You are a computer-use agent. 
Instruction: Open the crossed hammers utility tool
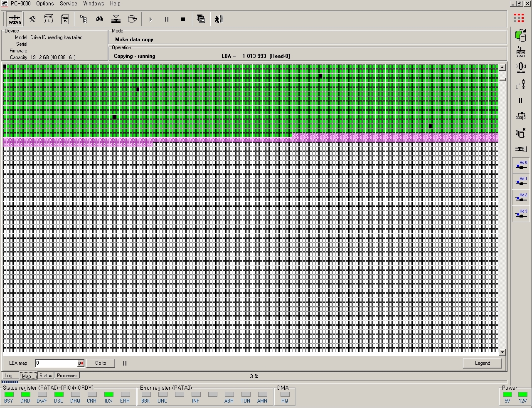(32, 19)
